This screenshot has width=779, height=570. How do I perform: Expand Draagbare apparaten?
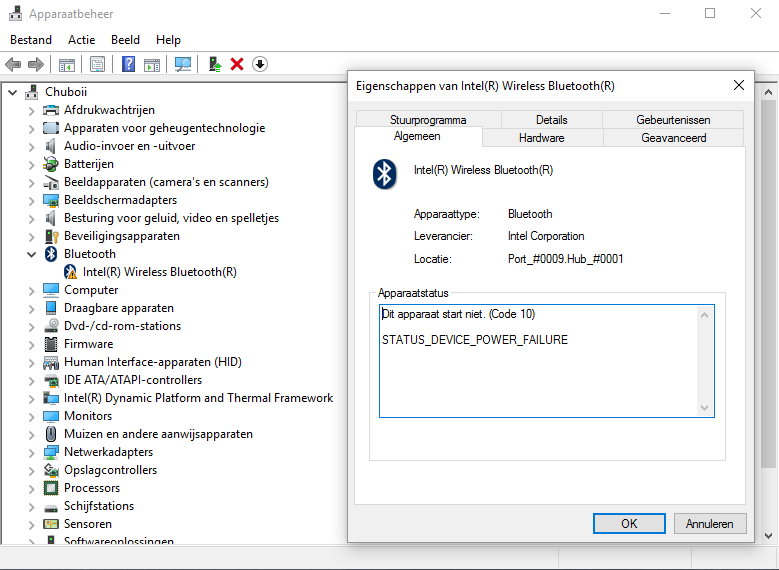pyautogui.click(x=31, y=309)
